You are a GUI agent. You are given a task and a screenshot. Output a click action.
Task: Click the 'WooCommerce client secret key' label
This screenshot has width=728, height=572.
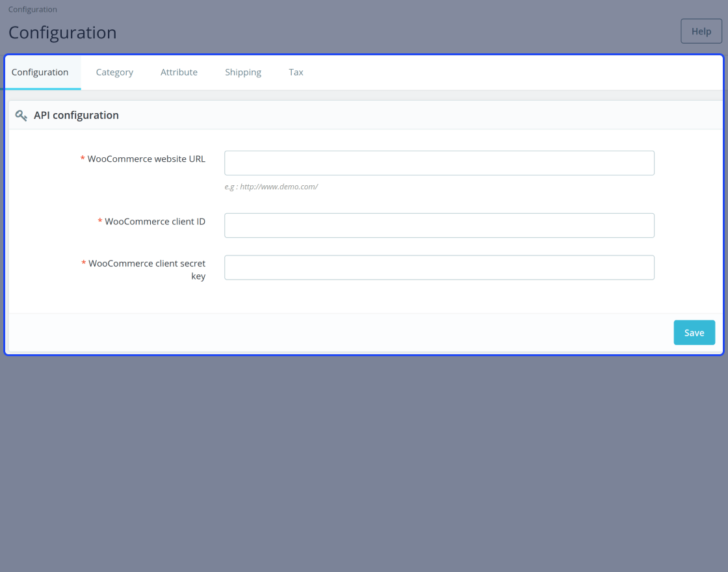[x=144, y=270]
